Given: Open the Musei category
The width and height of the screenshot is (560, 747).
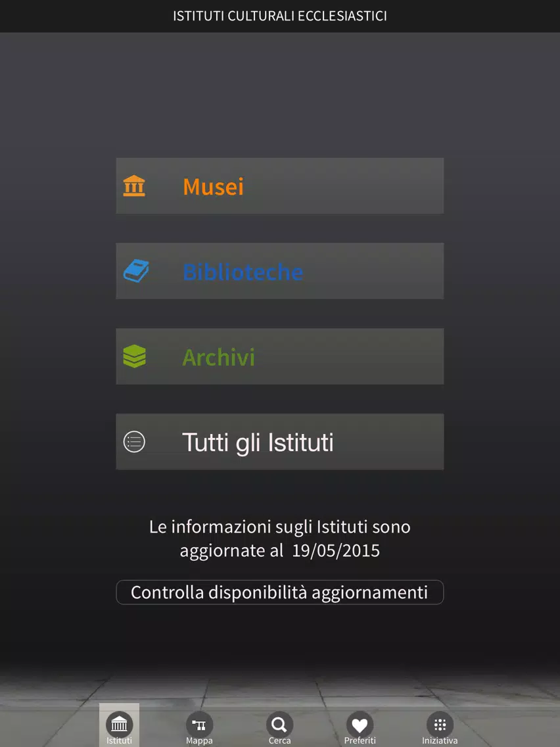Looking at the screenshot, I should pos(279,186).
